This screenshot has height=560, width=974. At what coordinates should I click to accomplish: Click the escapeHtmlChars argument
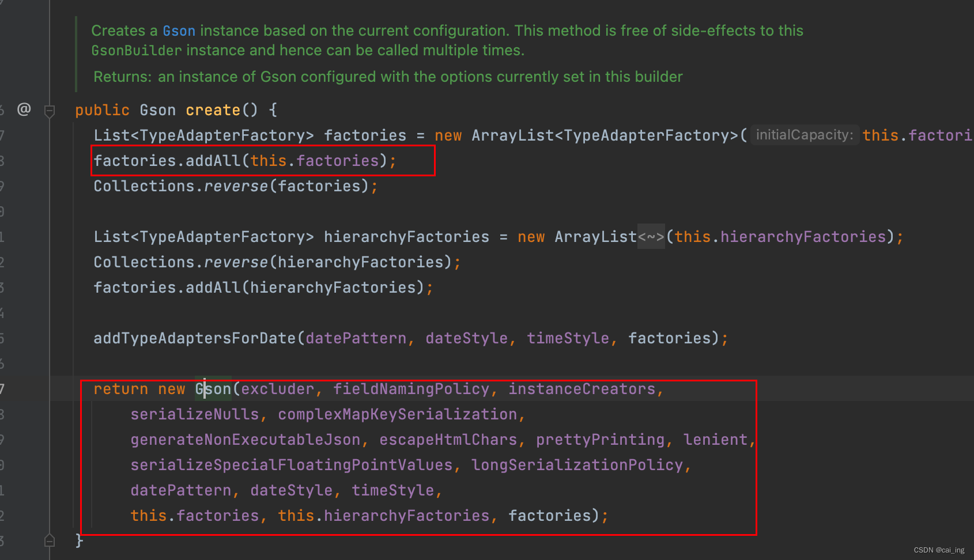[448, 440]
